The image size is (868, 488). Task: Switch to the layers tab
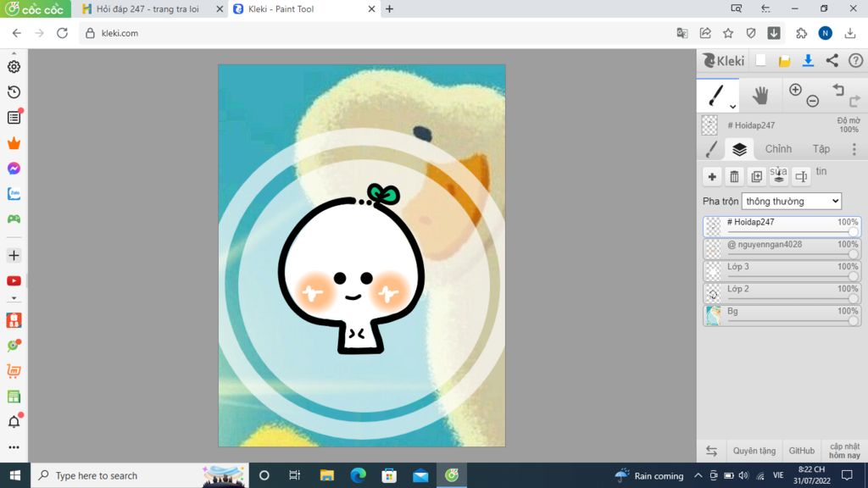pyautogui.click(x=739, y=149)
